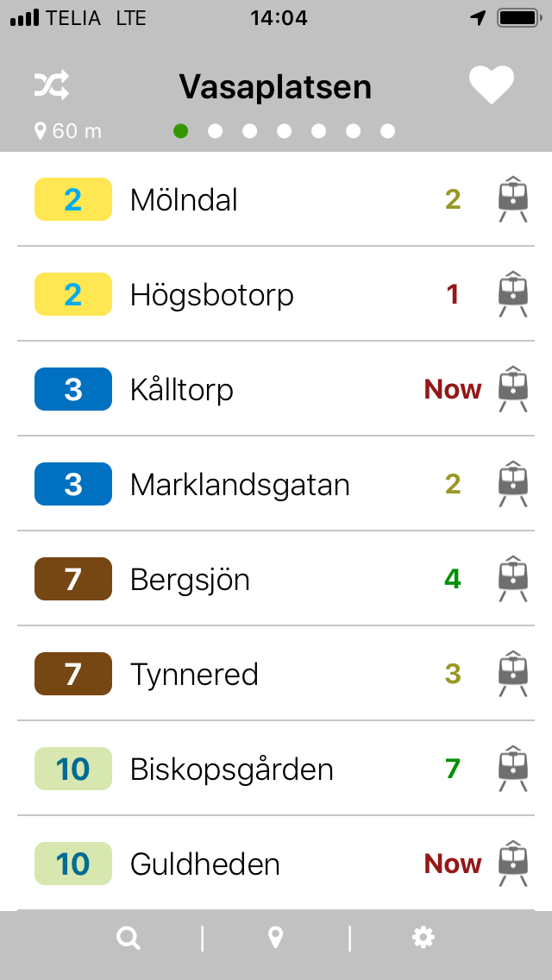
Task: Tap the distance indicator showing 60 m
Action: click(x=69, y=131)
